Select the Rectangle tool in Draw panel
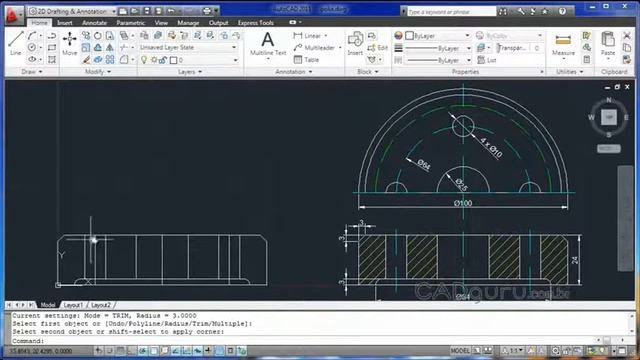Screen dimensions: 640x360 52,48
